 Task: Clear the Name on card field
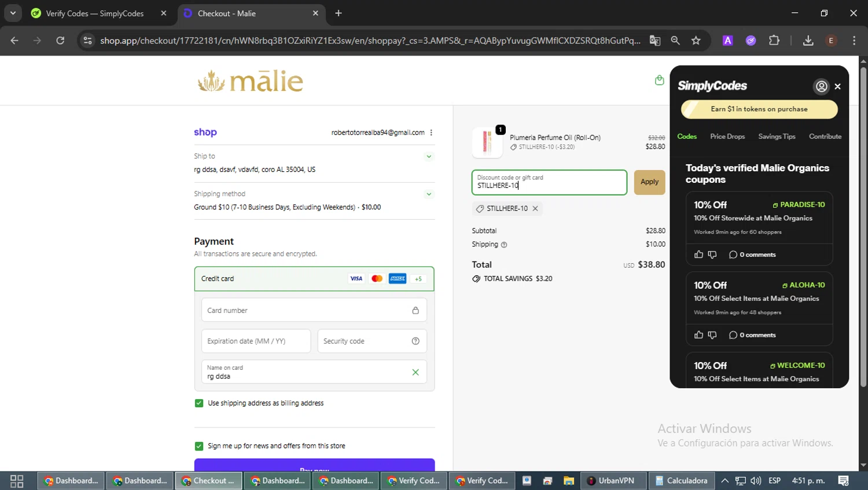pos(415,373)
